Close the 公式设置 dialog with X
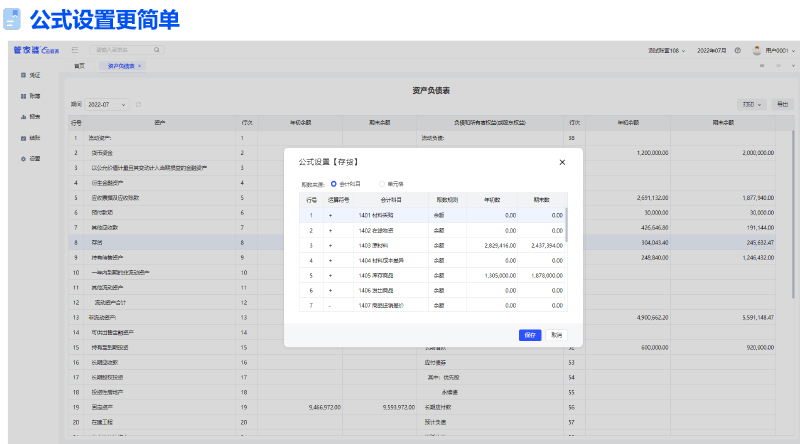This screenshot has height=444, width=800. tap(562, 161)
